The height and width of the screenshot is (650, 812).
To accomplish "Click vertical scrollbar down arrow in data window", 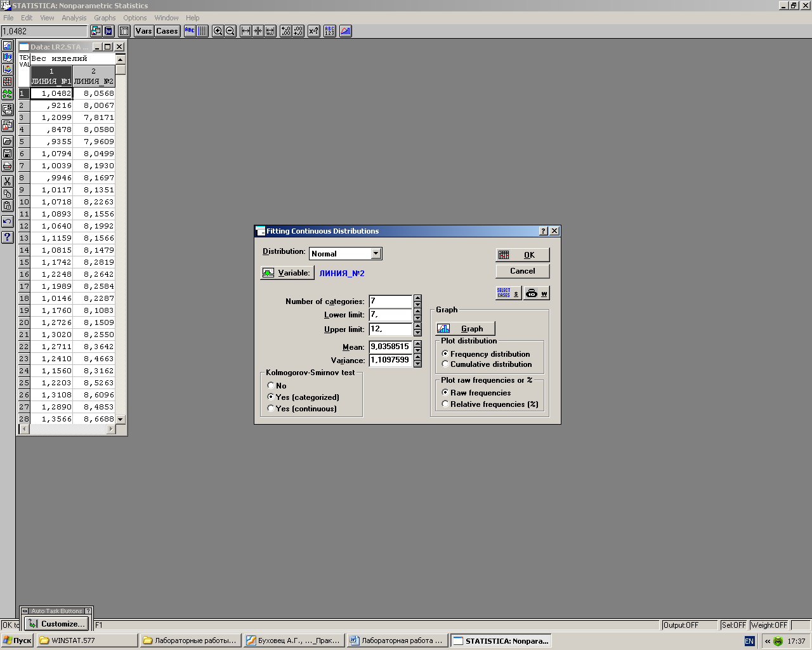I will pyautogui.click(x=121, y=420).
